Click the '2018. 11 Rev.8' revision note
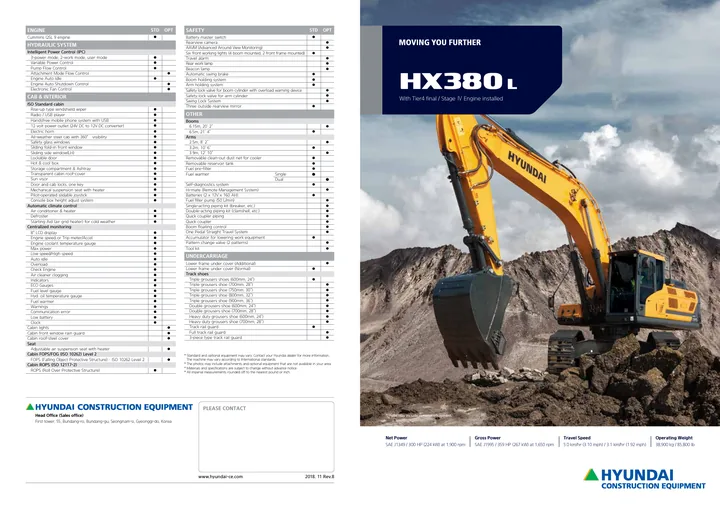Viewport: 720px width, 509px height. pyautogui.click(x=320, y=476)
